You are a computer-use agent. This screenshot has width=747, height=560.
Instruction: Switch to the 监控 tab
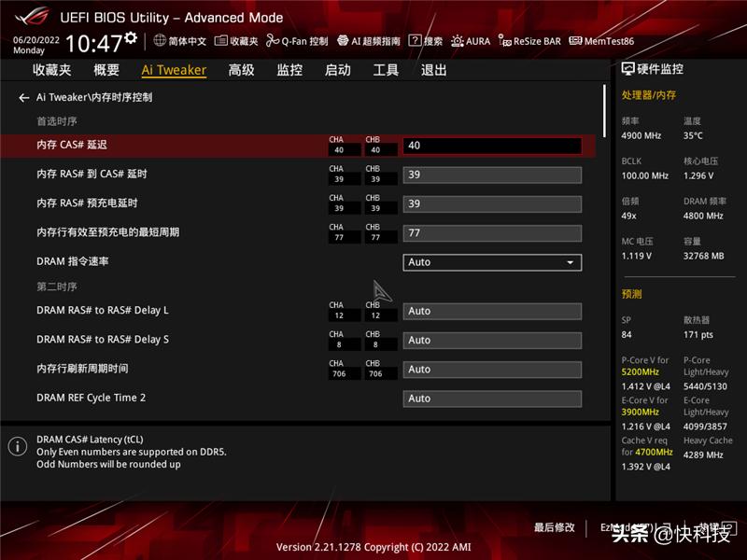(289, 70)
